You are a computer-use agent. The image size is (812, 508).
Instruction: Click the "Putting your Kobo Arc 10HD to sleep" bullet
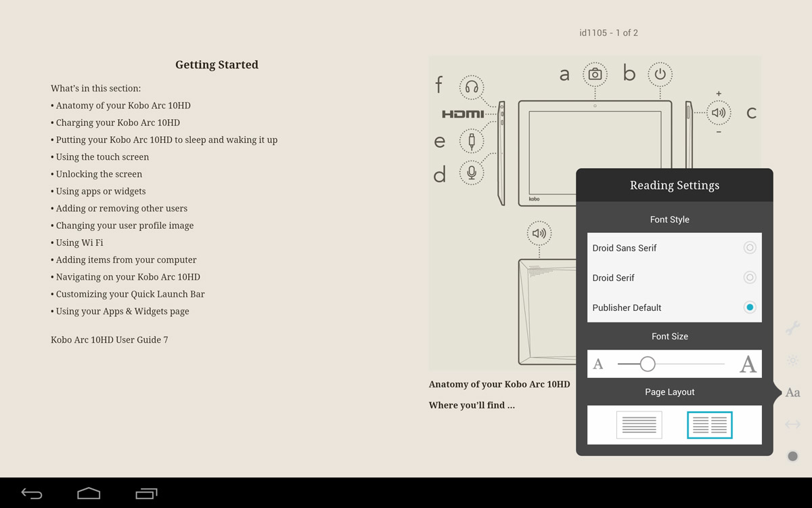pyautogui.click(x=164, y=140)
